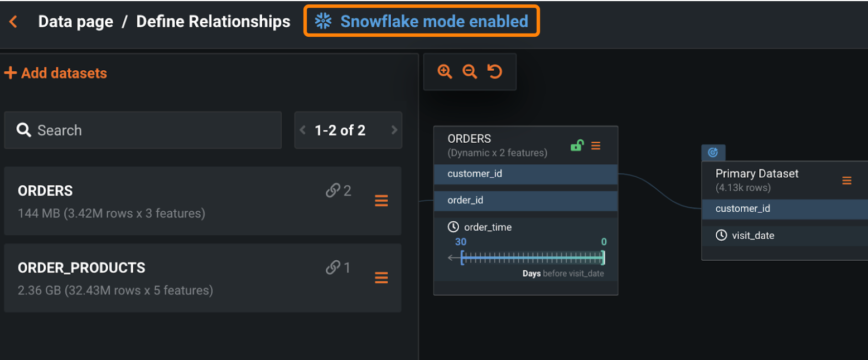Viewport: 868px width, 360px height.
Task: Click the back arrow chevron
Action: point(13,22)
